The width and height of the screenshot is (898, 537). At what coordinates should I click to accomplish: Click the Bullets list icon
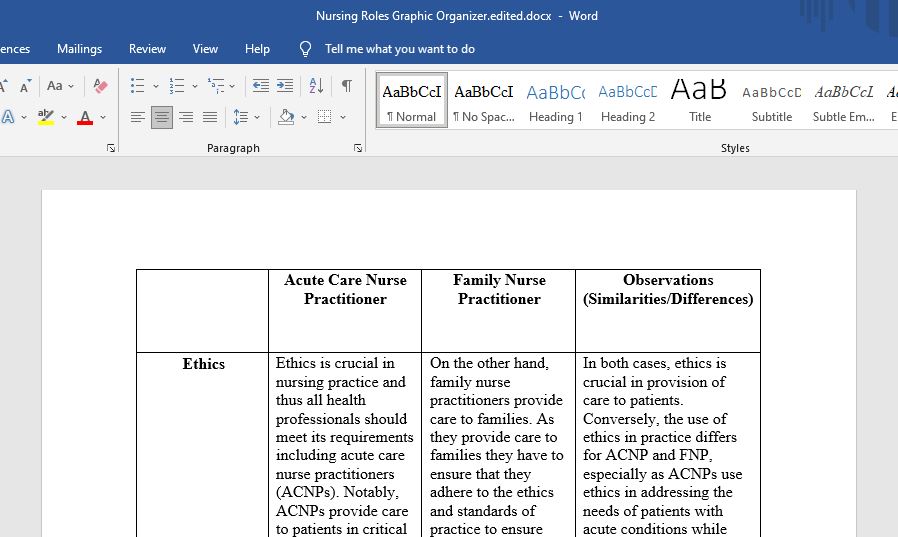pyautogui.click(x=137, y=86)
